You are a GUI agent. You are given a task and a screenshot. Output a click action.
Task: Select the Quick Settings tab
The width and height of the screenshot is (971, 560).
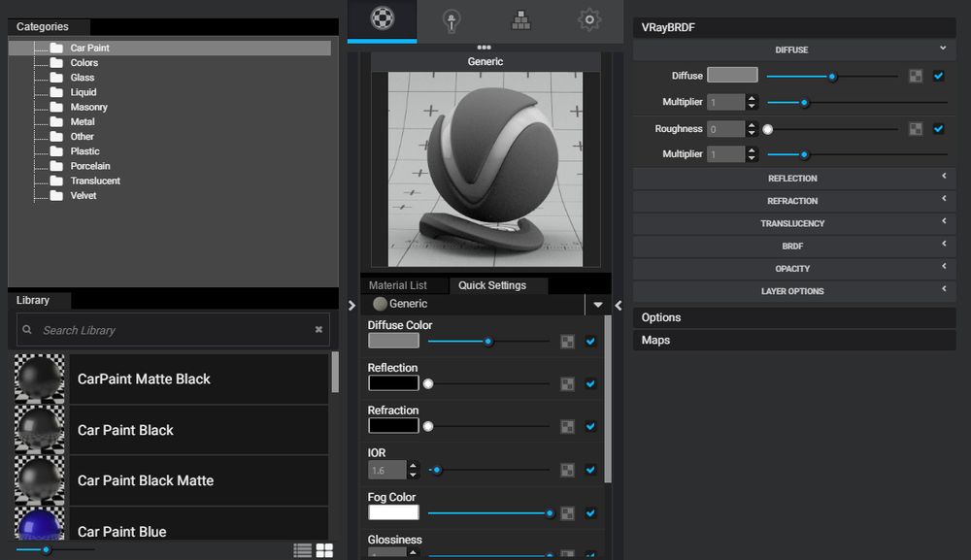(x=492, y=285)
